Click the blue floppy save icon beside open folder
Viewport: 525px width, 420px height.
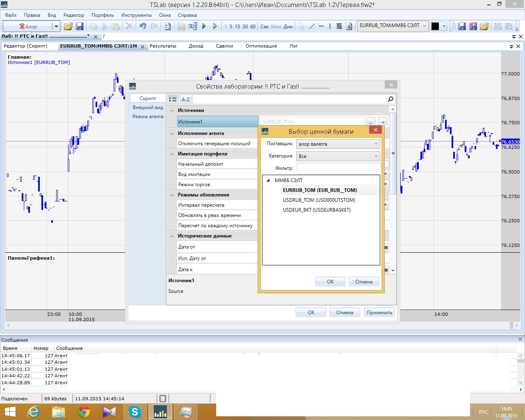point(80,26)
